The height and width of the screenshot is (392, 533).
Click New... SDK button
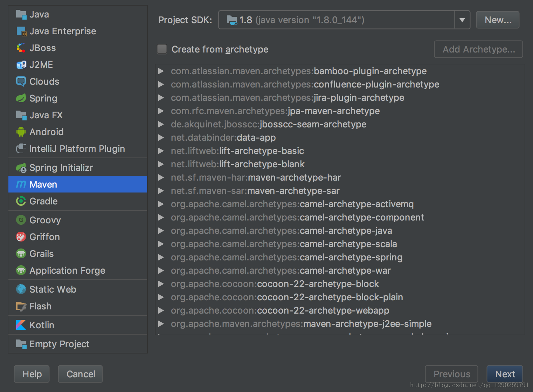point(498,20)
